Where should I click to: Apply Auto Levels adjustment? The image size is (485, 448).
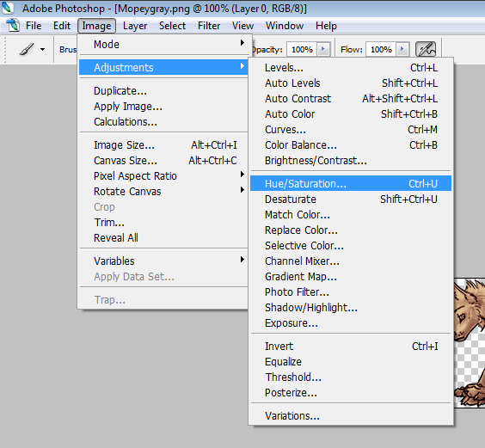(x=351, y=83)
